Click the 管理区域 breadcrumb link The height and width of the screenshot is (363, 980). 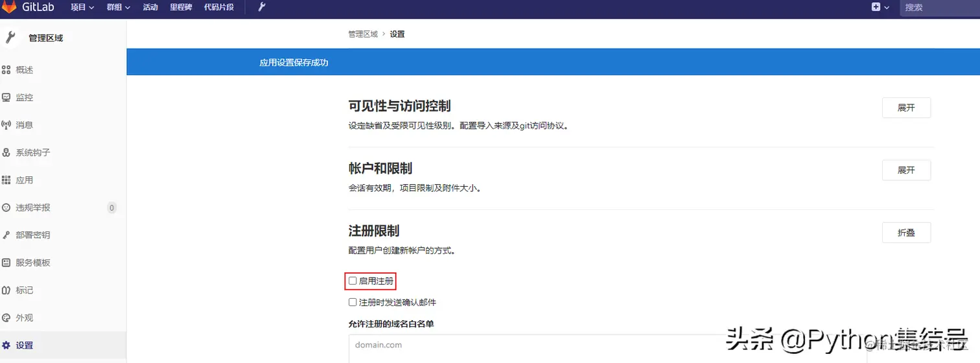point(363,34)
